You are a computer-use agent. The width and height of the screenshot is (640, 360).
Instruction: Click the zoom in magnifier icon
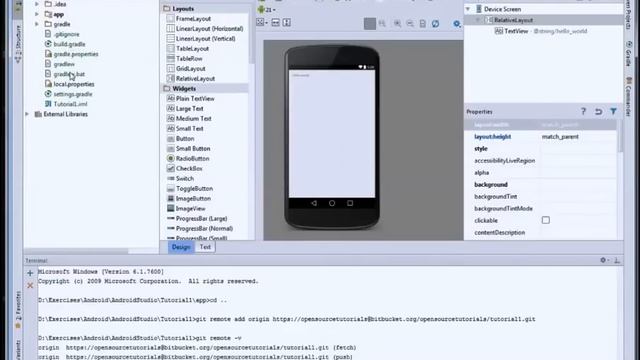click(397, 24)
